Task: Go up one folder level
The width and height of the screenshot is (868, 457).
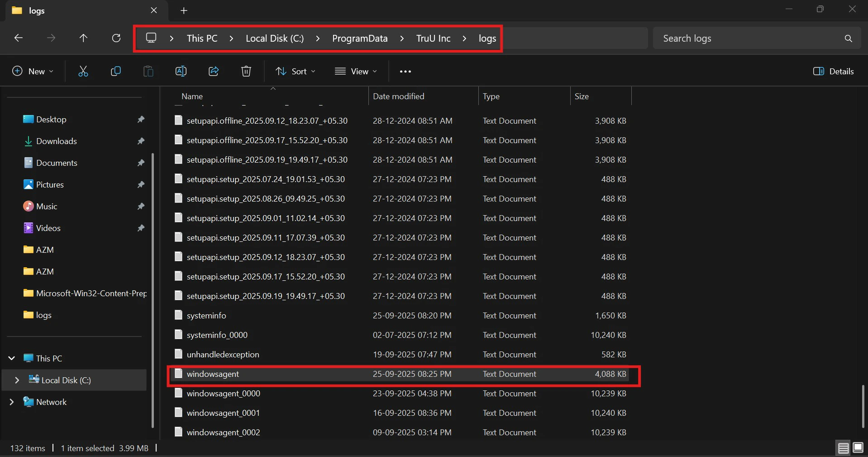Action: (x=83, y=38)
